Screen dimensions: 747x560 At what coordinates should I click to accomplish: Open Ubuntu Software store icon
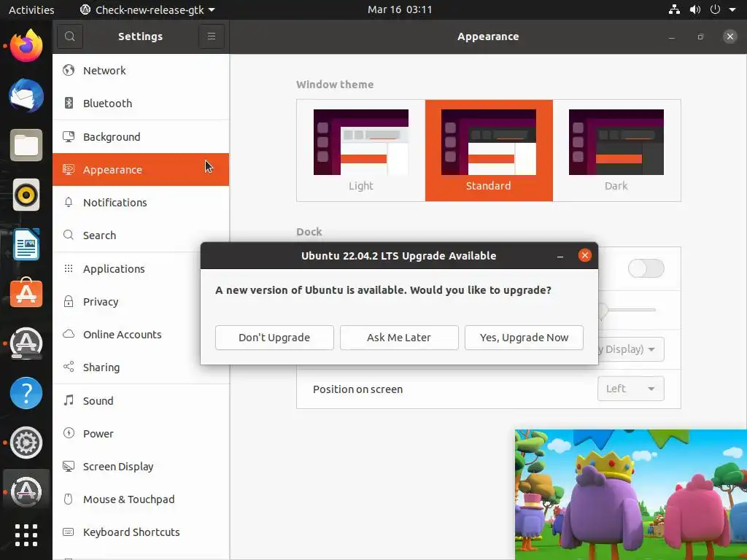click(x=26, y=294)
